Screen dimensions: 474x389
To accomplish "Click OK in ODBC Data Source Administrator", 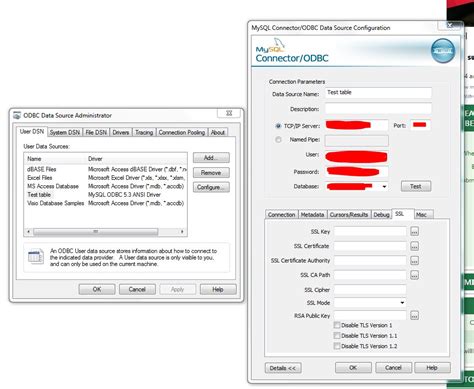I will click(x=97, y=289).
